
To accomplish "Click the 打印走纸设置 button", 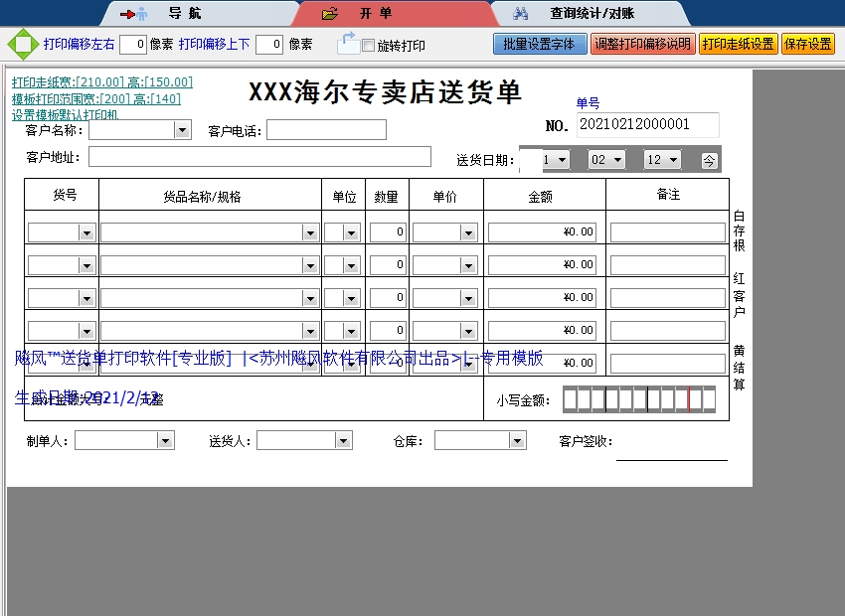I will [740, 44].
